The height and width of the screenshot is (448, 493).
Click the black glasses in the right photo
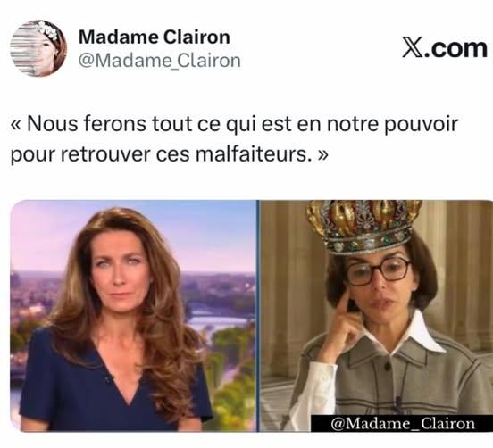tap(379, 271)
